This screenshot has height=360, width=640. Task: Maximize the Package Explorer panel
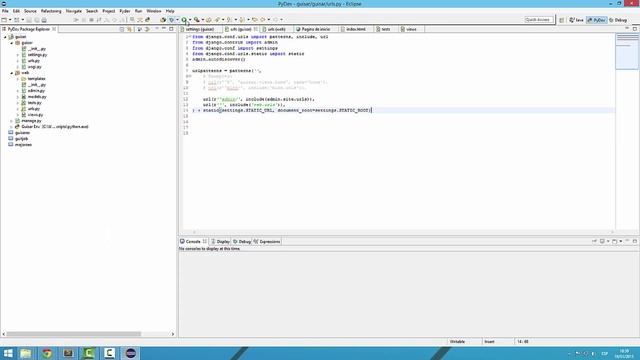coord(171,29)
